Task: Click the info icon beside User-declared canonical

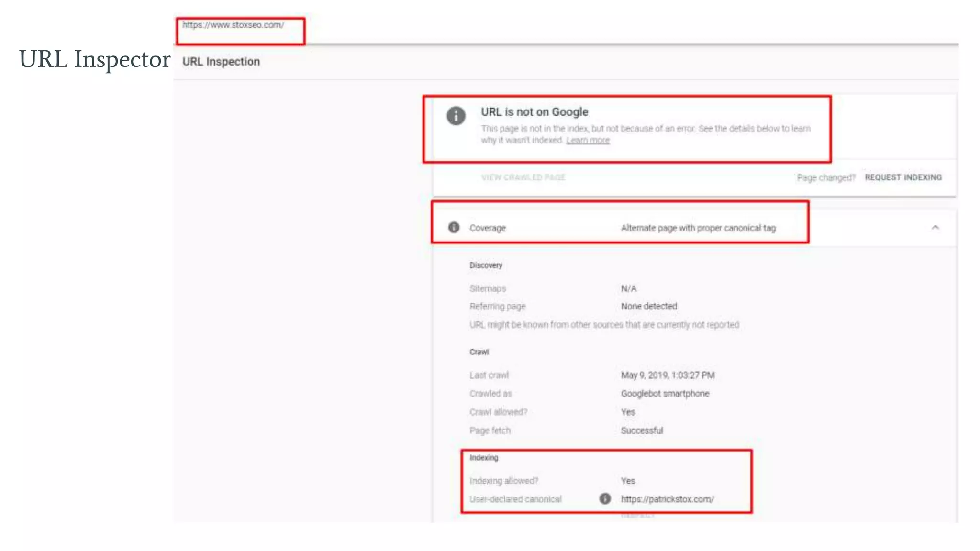Action: coord(605,498)
